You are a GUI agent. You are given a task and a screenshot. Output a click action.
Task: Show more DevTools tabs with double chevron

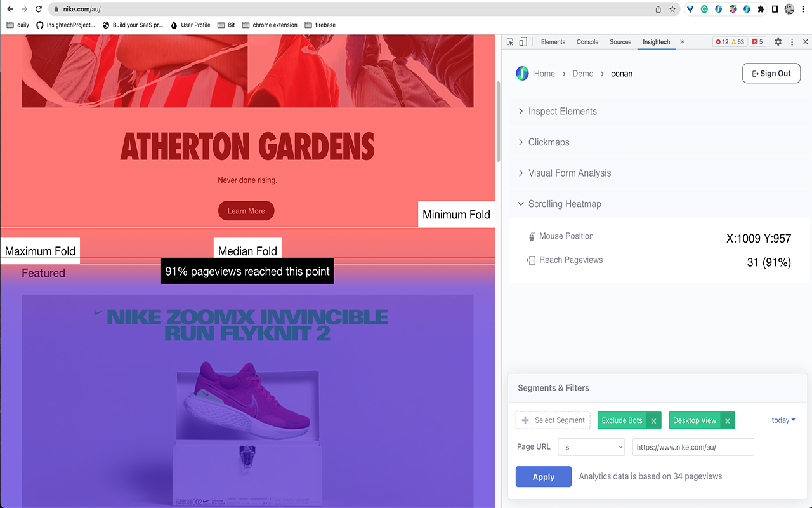pyautogui.click(x=683, y=42)
